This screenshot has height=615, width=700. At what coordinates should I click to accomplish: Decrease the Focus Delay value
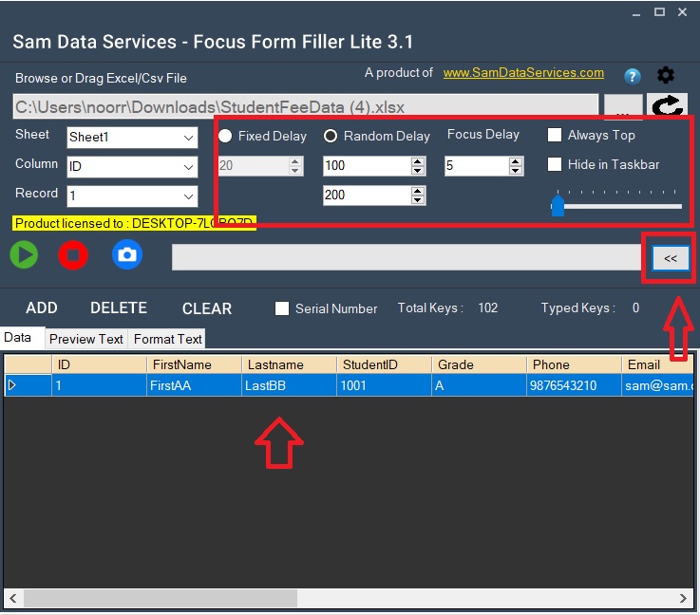[x=515, y=171]
